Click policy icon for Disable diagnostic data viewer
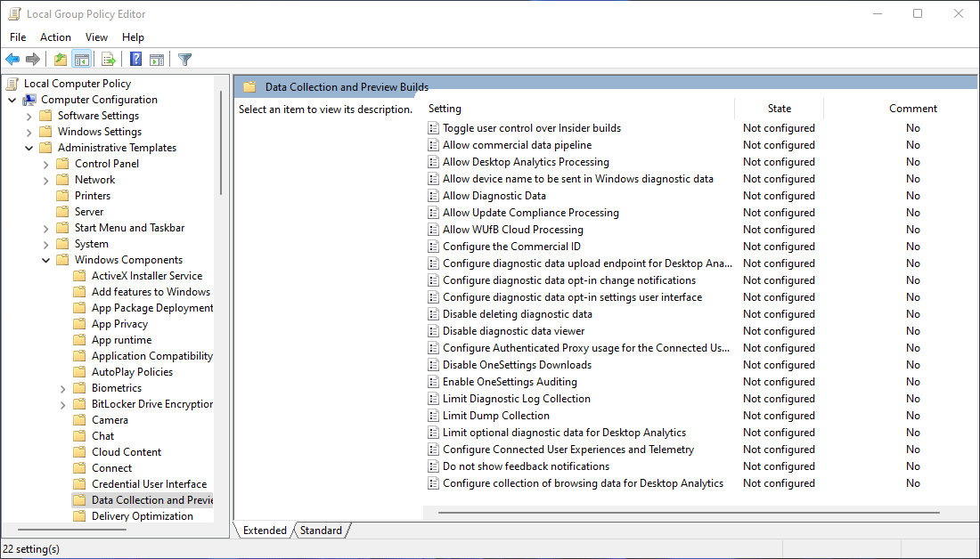Viewport: 980px width, 559px height. [433, 331]
